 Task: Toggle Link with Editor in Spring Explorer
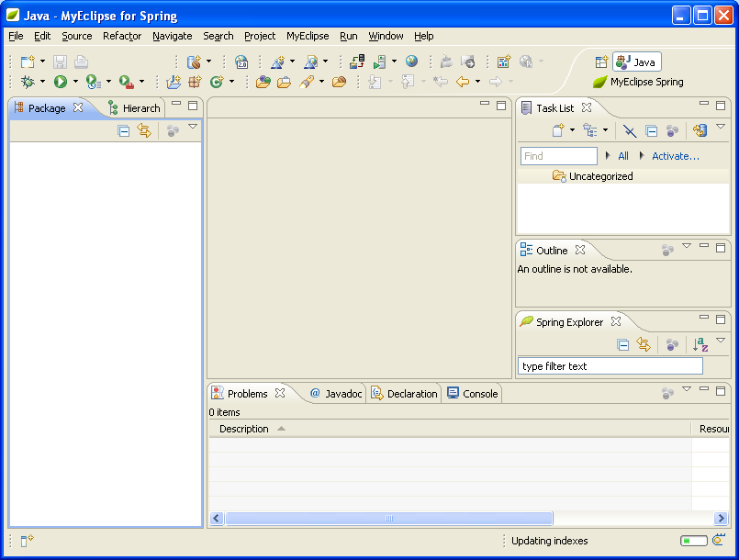[644, 345]
